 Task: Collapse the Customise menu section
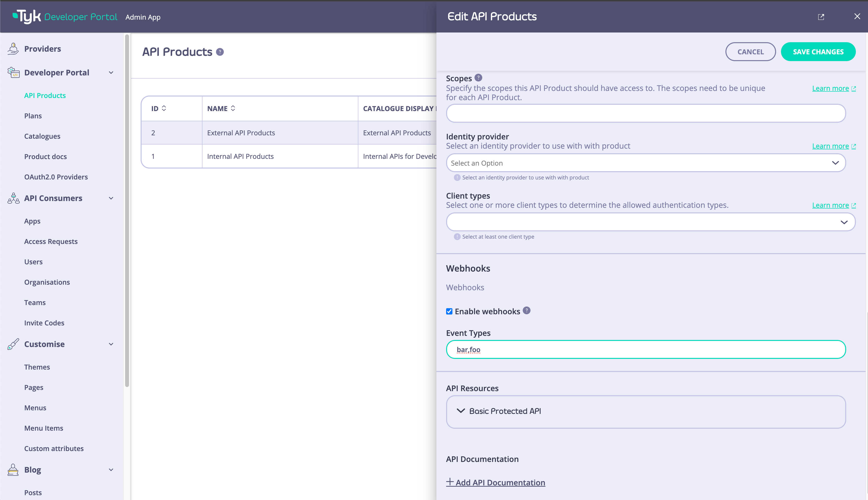(111, 344)
